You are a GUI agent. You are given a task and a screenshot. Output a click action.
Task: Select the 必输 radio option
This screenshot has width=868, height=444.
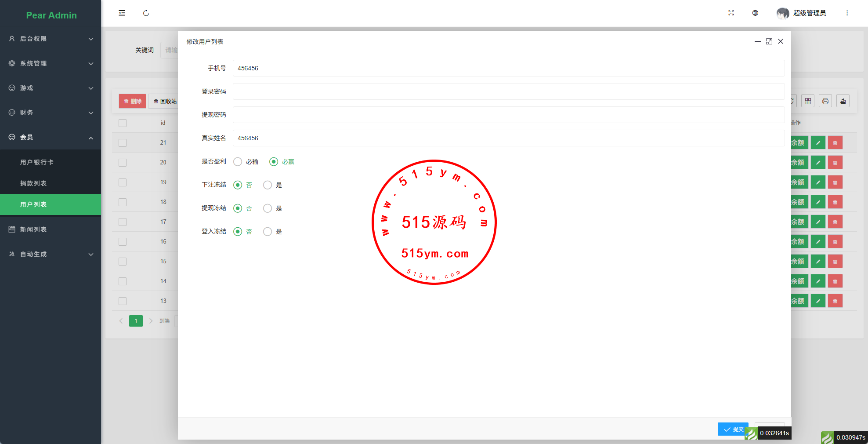[x=238, y=162]
